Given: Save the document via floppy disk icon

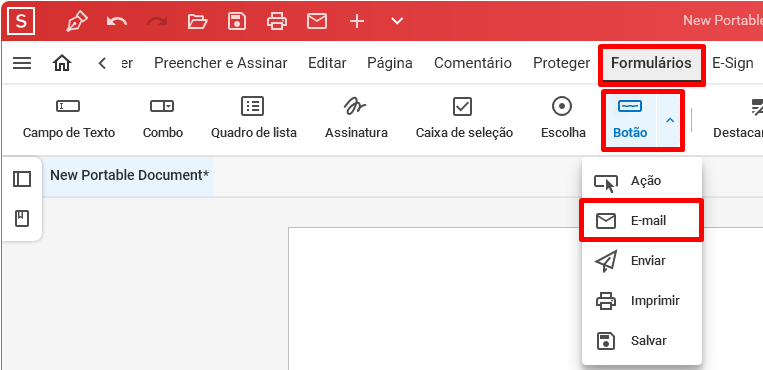Looking at the screenshot, I should [237, 21].
